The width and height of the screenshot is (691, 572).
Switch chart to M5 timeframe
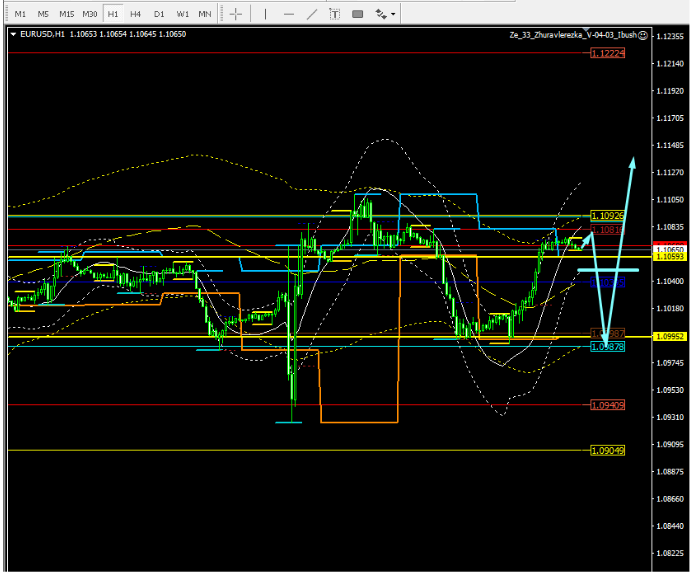click(43, 14)
